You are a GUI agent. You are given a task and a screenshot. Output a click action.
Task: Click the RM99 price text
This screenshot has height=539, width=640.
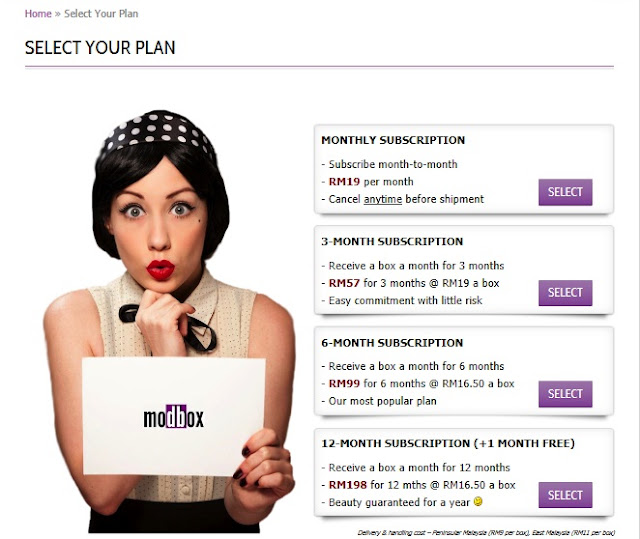coord(344,384)
